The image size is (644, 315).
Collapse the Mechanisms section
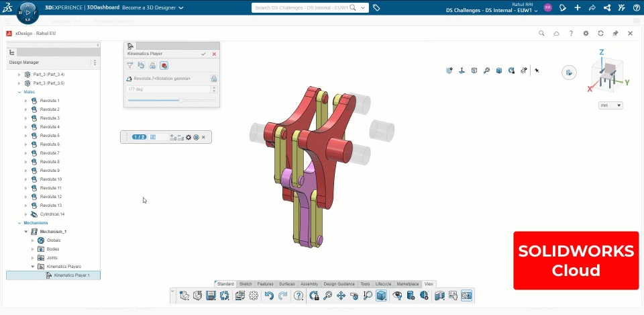coord(19,223)
